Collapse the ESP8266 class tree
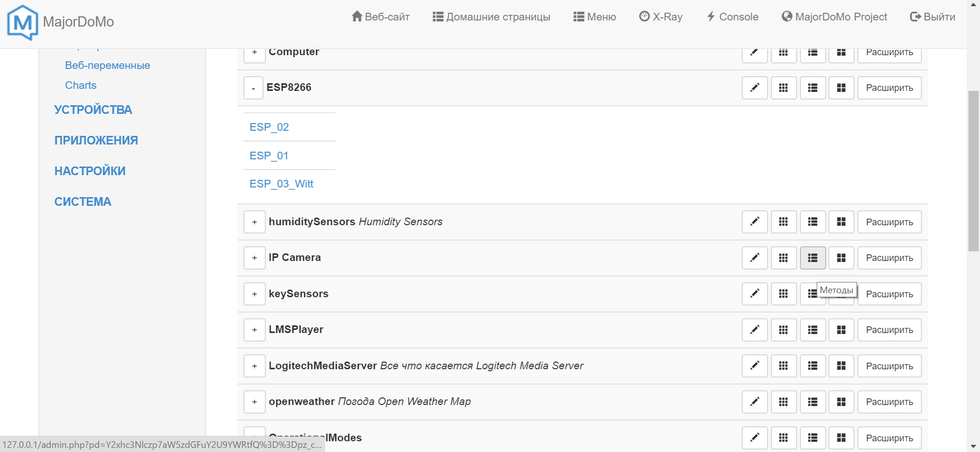The height and width of the screenshot is (452, 980). pos(253,88)
